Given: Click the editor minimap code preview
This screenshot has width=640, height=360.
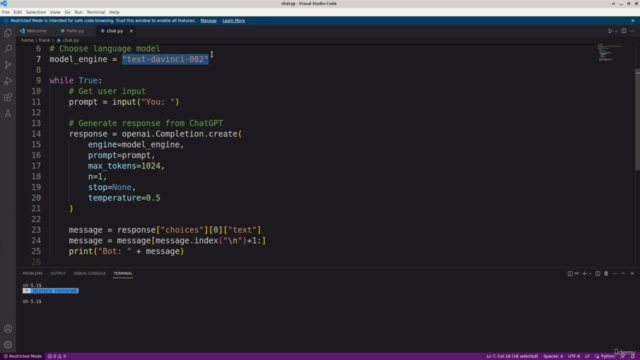Looking at the screenshot, I should coord(609,52).
